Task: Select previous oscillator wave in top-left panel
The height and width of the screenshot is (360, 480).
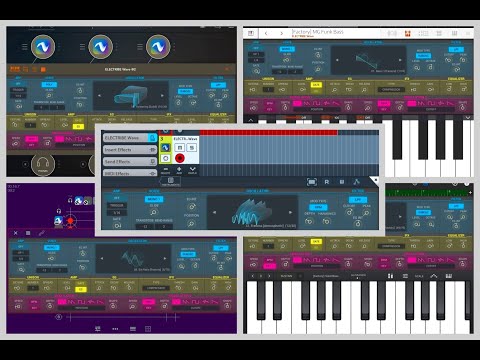Action: [x=99, y=96]
